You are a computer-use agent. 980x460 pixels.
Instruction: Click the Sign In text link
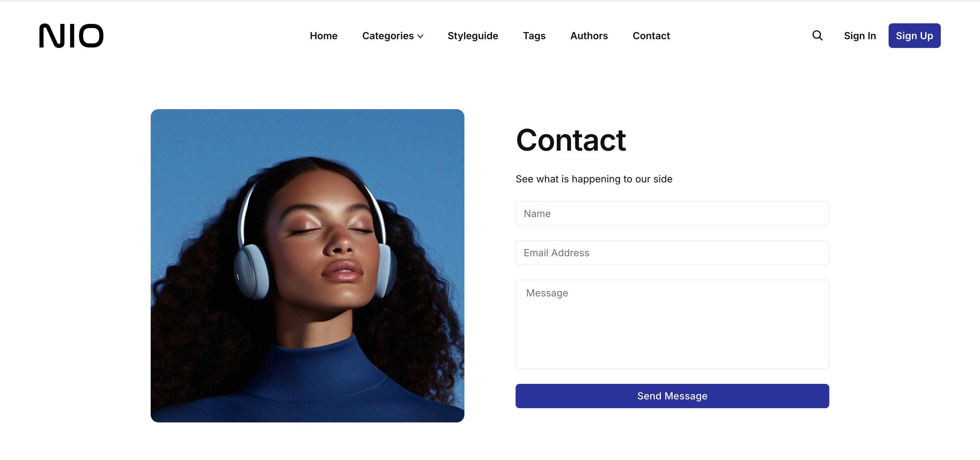tap(859, 36)
